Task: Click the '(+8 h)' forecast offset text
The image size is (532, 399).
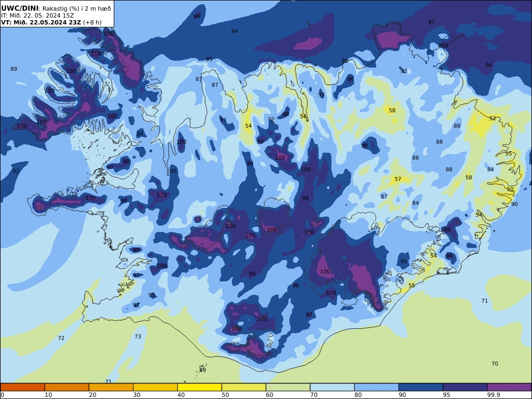Action: click(x=92, y=23)
